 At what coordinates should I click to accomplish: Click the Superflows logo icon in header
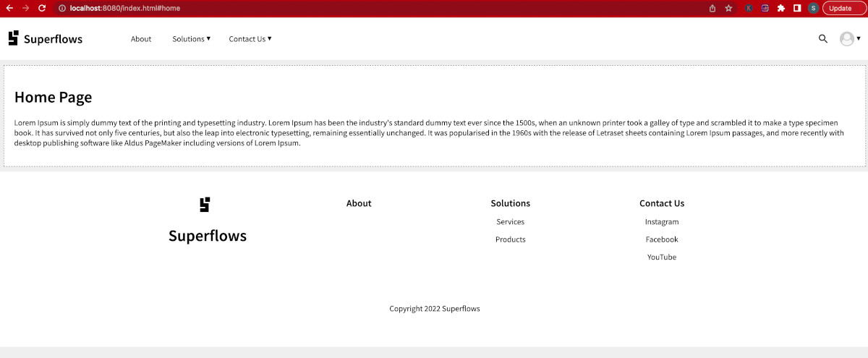pos(13,38)
